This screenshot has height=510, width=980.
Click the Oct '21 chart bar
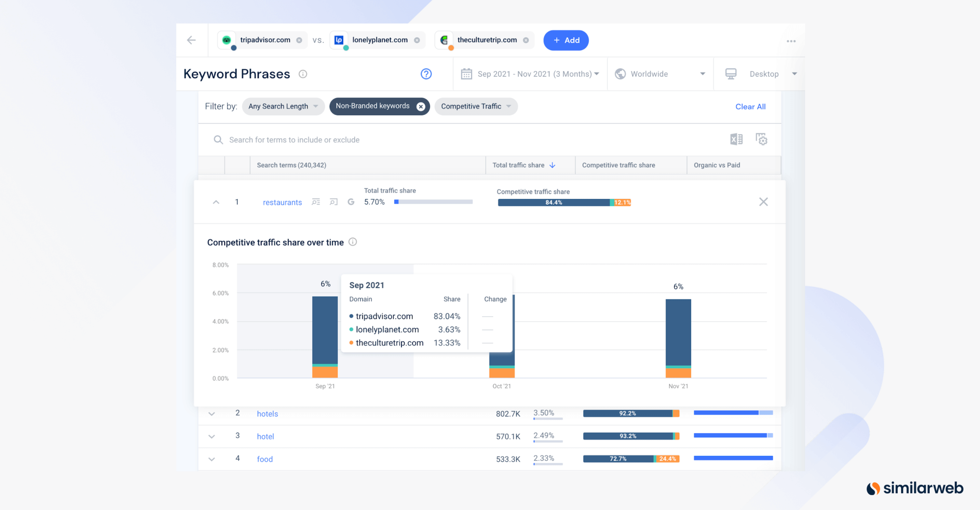(x=502, y=365)
